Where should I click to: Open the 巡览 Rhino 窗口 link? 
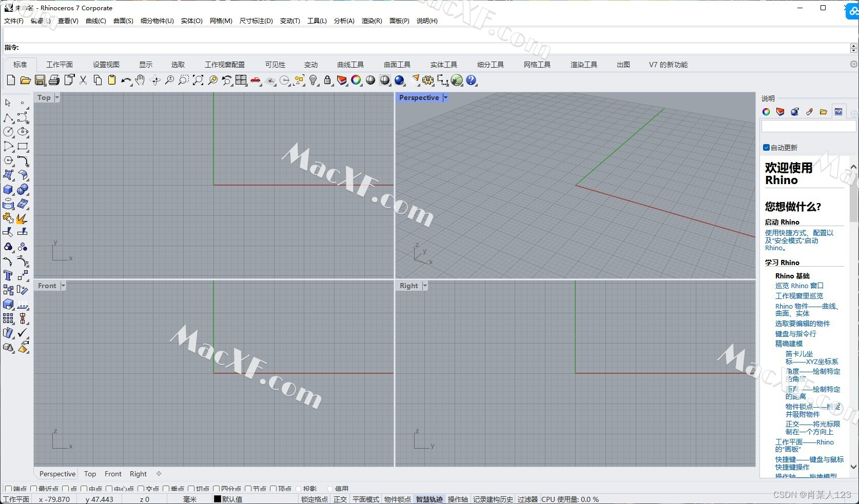pyautogui.click(x=799, y=286)
